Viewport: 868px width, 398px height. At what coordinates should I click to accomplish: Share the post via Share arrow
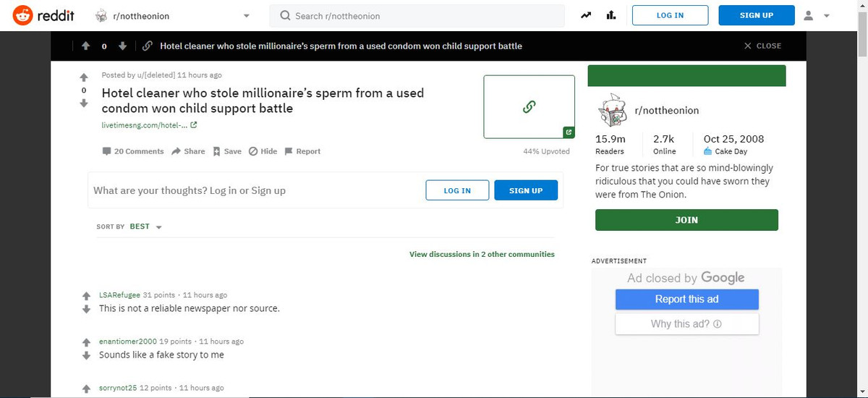176,151
